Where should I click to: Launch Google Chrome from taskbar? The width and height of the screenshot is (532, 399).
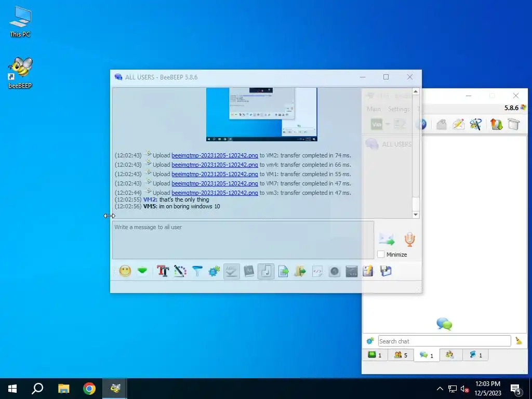pos(89,389)
